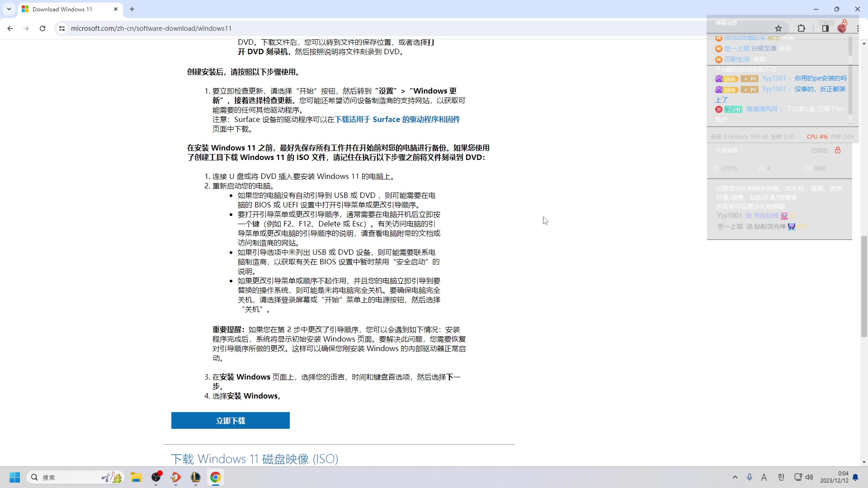Image resolution: width=868 pixels, height=488 pixels.
Task: Open the tab search dropdown arrow
Action: [x=9, y=9]
